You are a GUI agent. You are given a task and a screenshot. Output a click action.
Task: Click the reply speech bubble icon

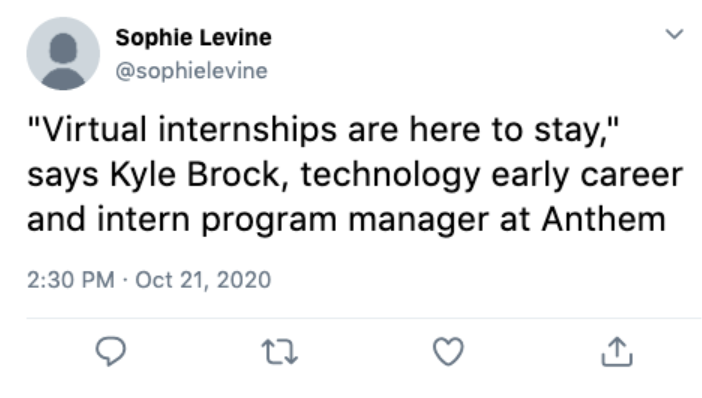111,351
